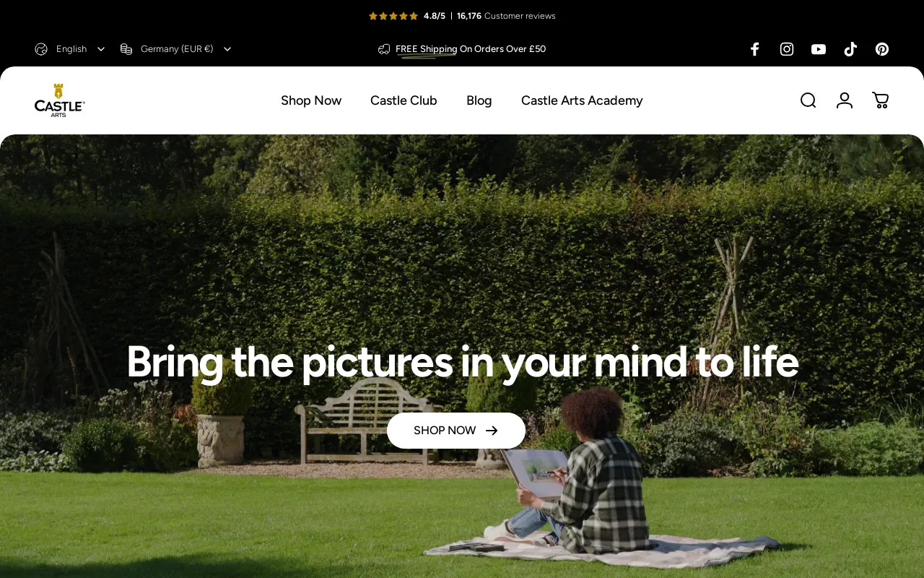Open the TikTok social icon
924x578 pixels.
[850, 49]
